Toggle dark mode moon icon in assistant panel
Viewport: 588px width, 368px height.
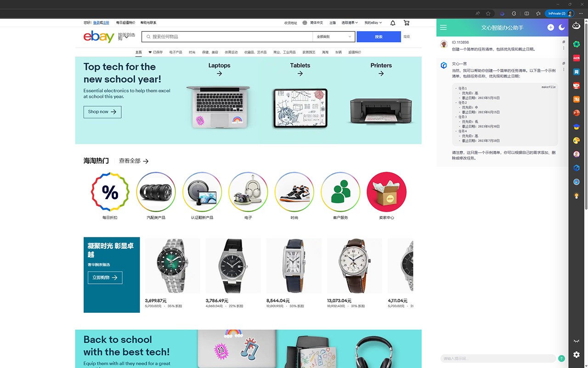(562, 28)
